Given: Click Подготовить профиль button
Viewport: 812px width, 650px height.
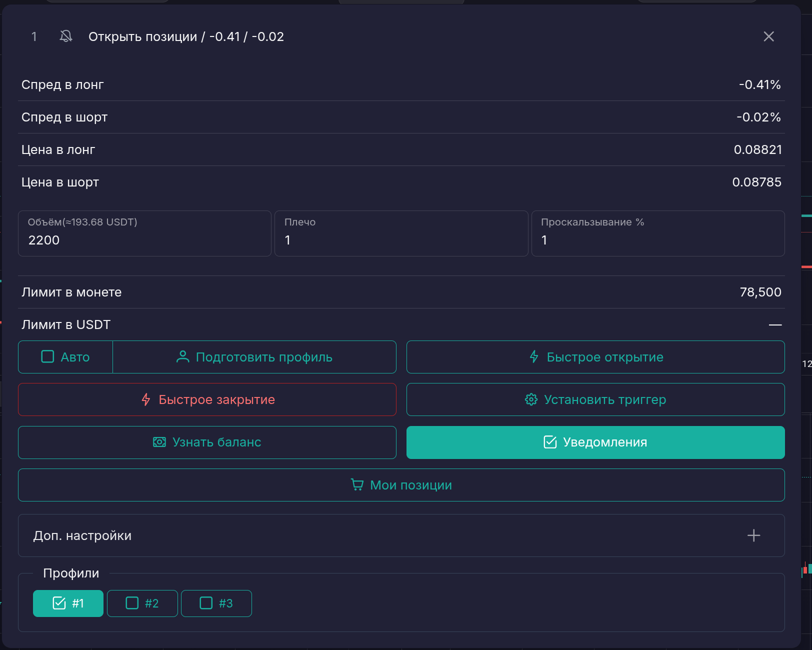Looking at the screenshot, I should [254, 357].
